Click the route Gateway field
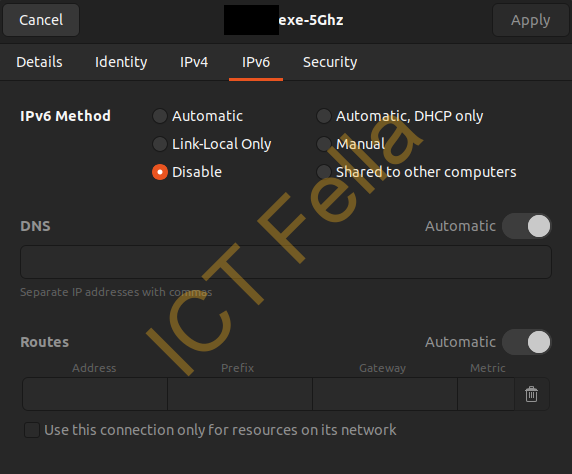 coord(385,394)
